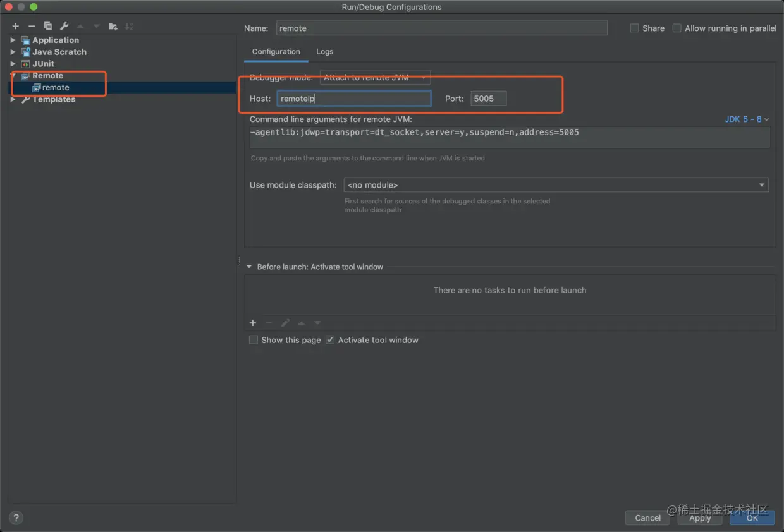This screenshot has width=784, height=532.
Task: Enable Allow running in parallel
Action: (677, 28)
